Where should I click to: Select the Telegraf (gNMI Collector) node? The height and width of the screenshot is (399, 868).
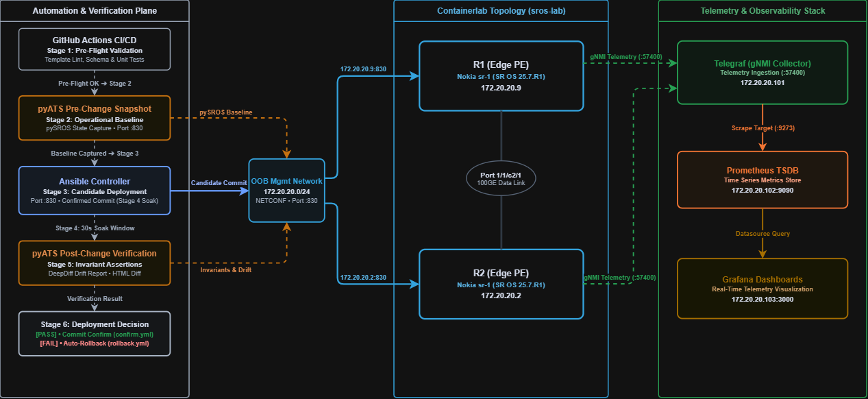point(762,73)
